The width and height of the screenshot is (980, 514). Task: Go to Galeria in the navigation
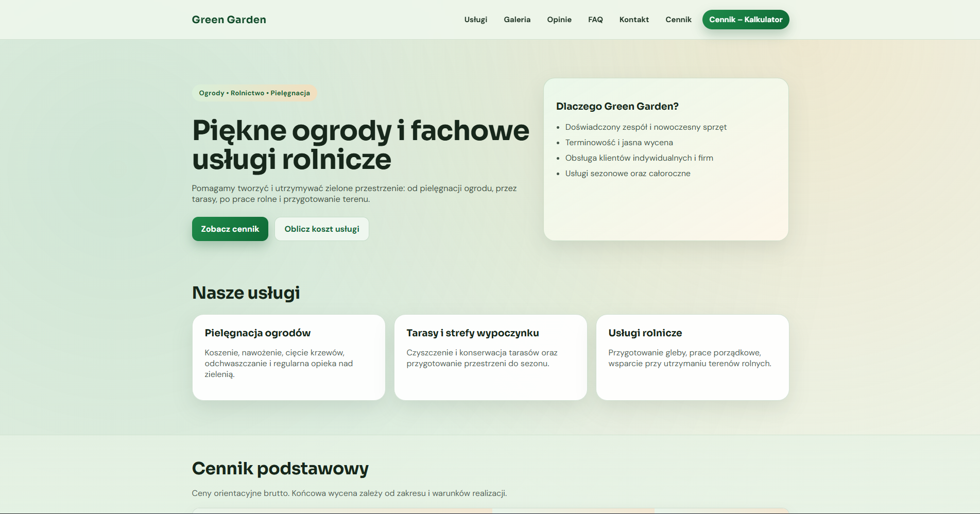(x=517, y=20)
